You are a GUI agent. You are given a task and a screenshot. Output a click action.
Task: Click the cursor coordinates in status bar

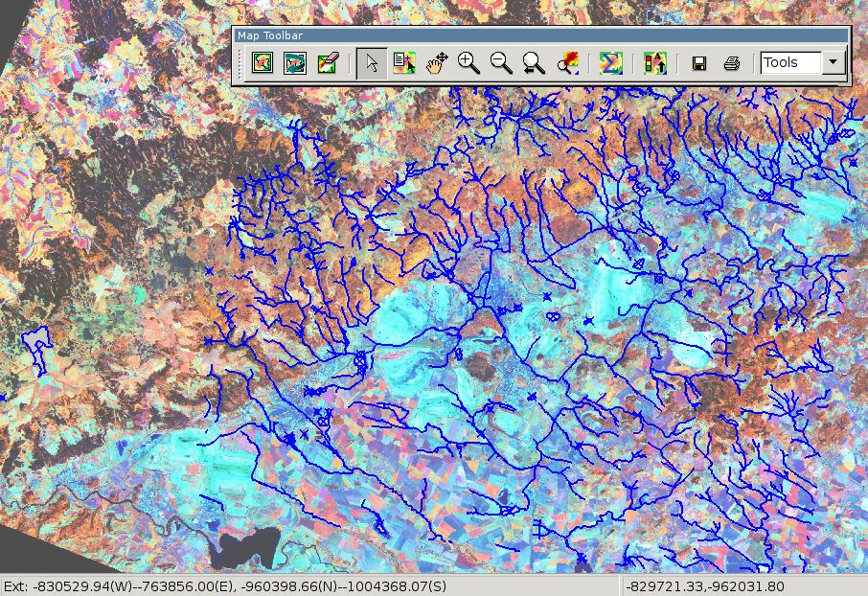[x=704, y=586]
